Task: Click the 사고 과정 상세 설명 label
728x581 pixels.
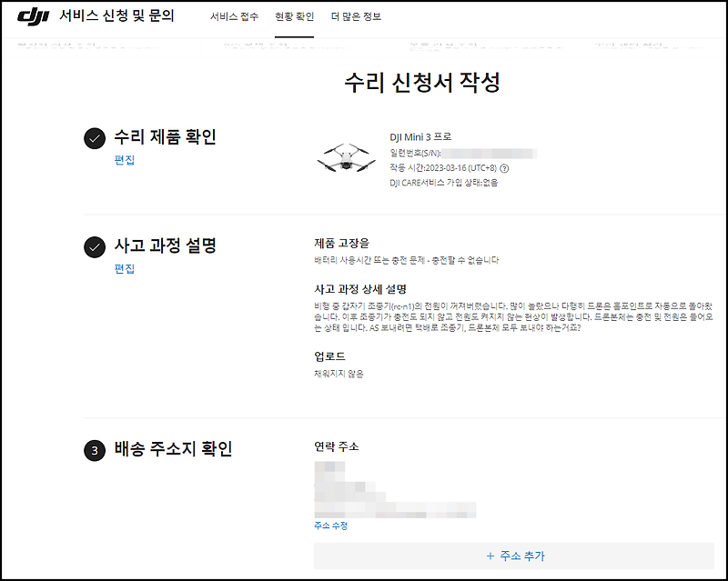Action: 360,289
